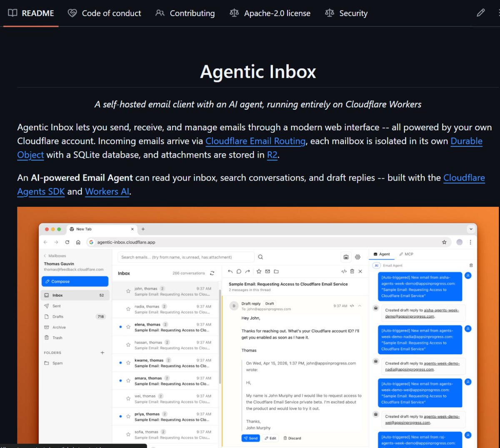Star the john, thomas email

point(128,291)
